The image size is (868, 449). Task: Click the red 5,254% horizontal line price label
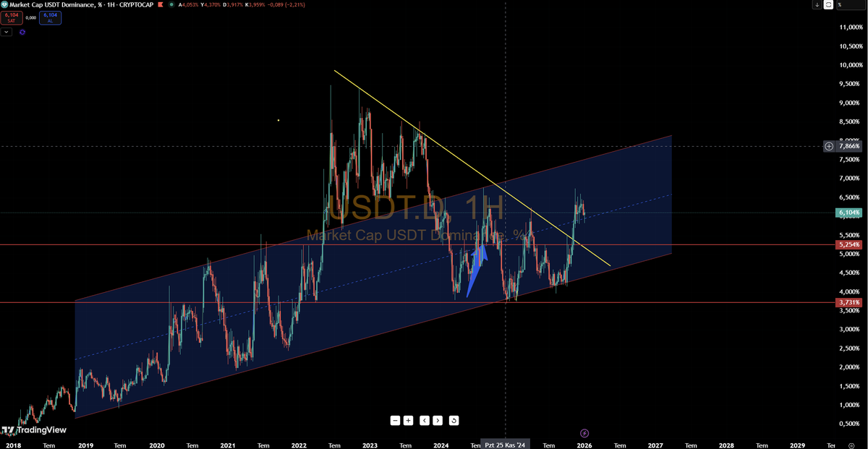(848, 244)
